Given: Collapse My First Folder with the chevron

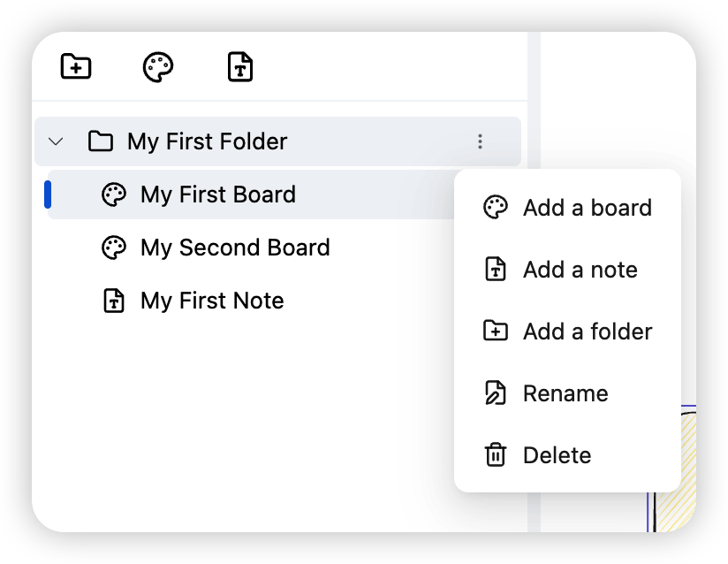Looking at the screenshot, I should pyautogui.click(x=57, y=141).
